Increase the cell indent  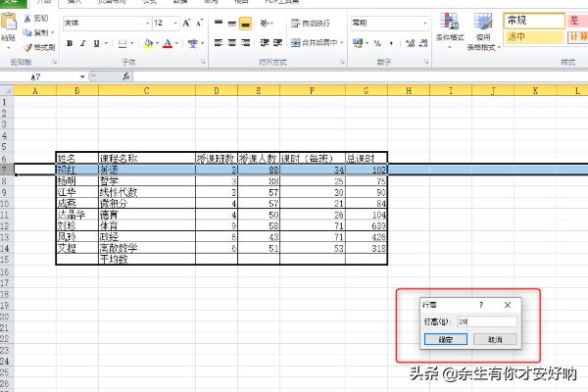click(x=278, y=43)
